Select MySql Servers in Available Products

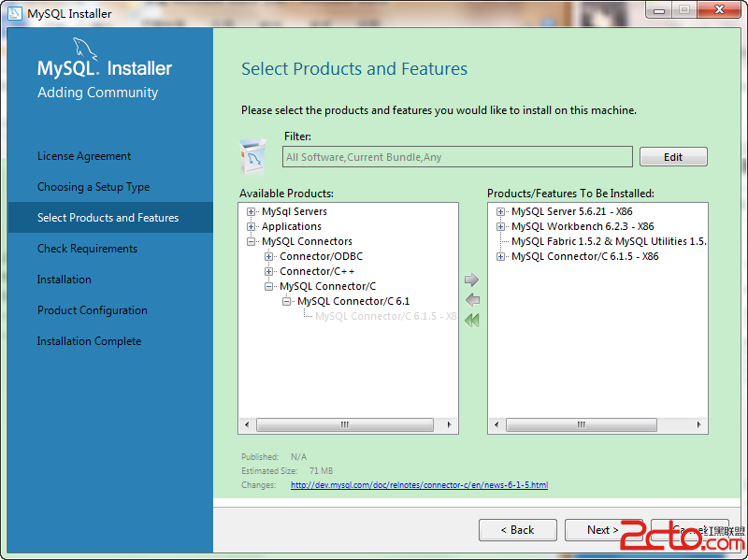(295, 211)
